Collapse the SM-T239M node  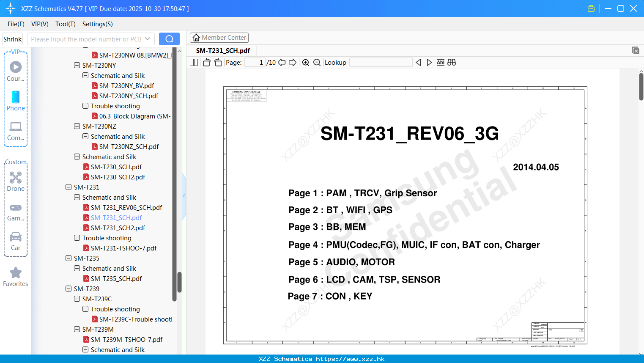pos(77,329)
